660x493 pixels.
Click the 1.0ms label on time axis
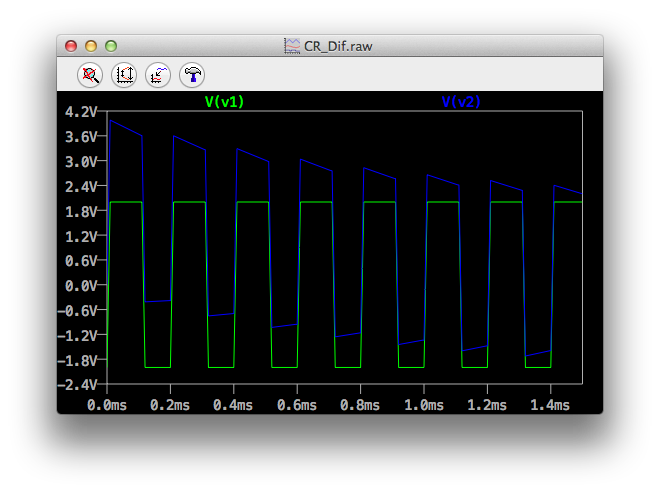point(423,405)
